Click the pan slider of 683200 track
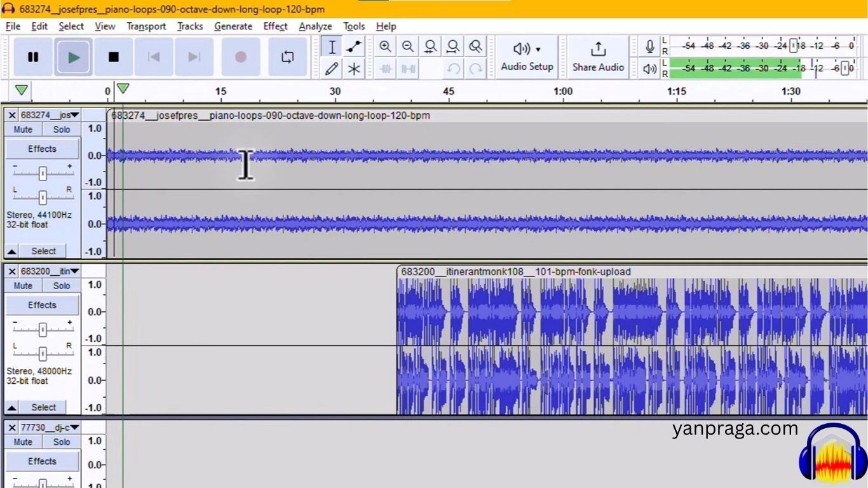 pos(43,353)
